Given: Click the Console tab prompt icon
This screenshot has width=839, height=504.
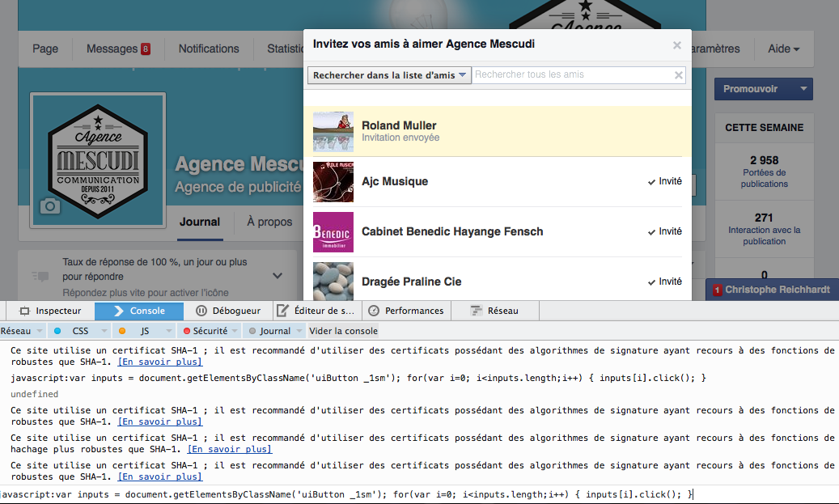Looking at the screenshot, I should tap(118, 311).
